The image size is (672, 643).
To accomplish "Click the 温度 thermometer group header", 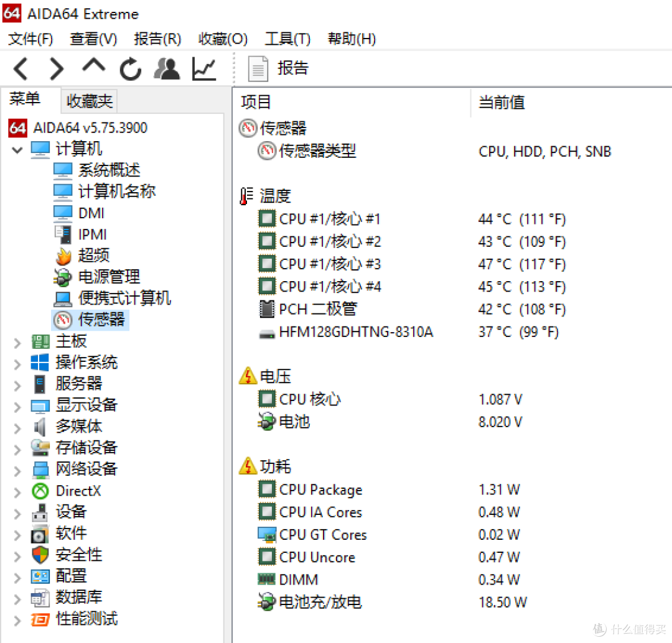I will click(266, 197).
